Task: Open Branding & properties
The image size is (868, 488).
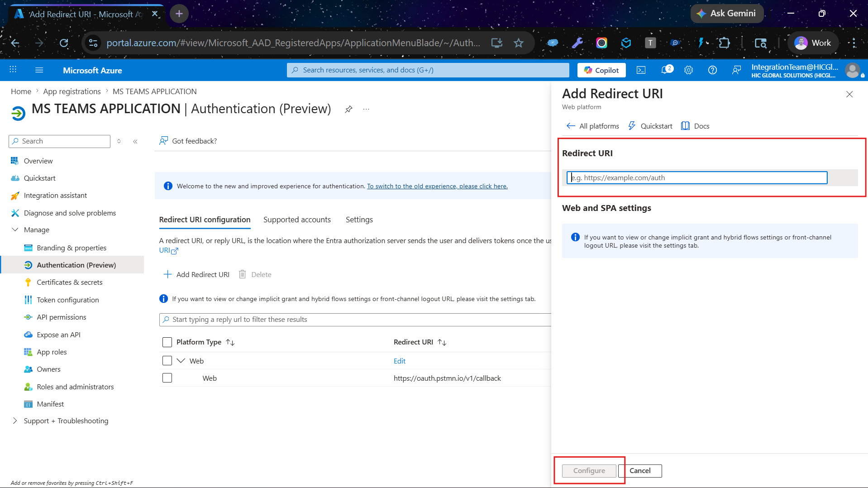Action: (x=72, y=248)
